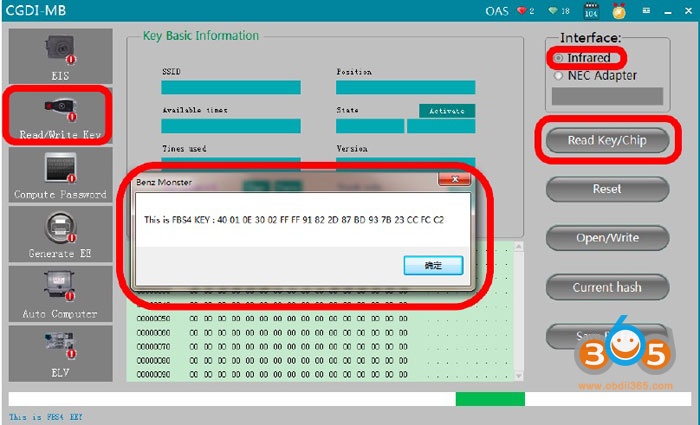Image resolution: width=700 pixels, height=425 pixels.
Task: Open the Auto Computer module
Action: point(60,294)
